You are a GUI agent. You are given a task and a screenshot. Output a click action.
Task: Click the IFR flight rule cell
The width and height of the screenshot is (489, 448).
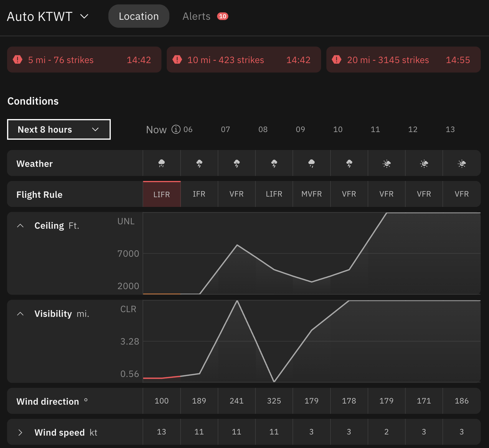(199, 194)
